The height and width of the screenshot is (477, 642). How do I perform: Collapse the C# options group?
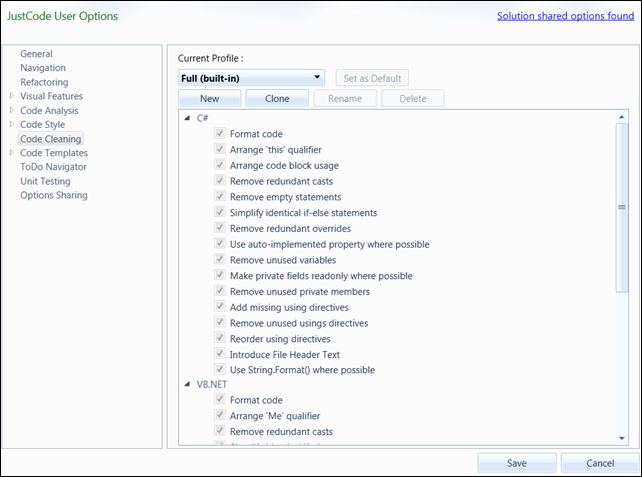tap(187, 118)
